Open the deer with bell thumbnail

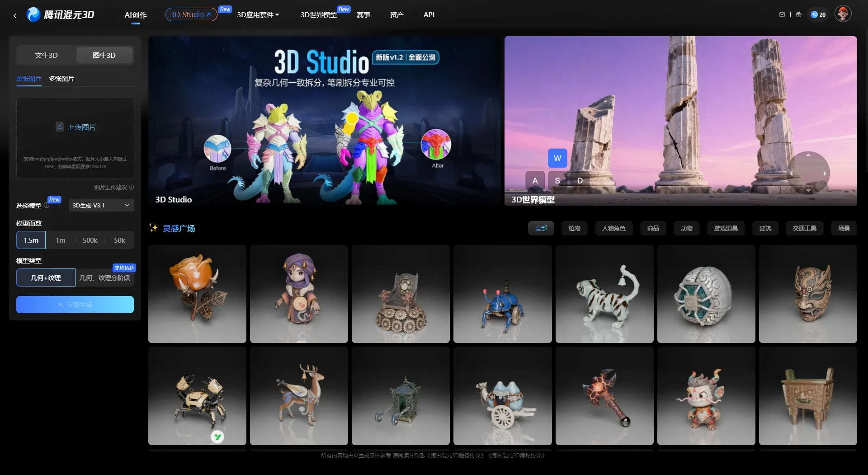coord(299,396)
